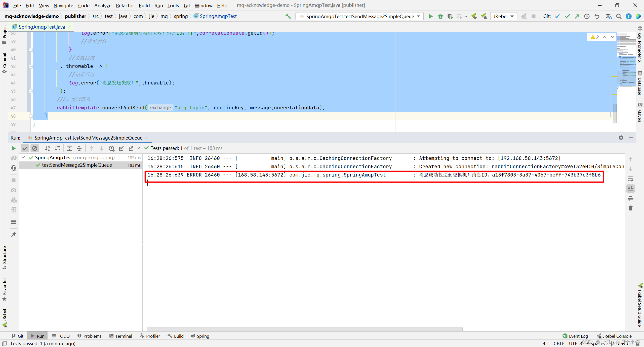Collapse all test tree nodes

tap(79, 148)
